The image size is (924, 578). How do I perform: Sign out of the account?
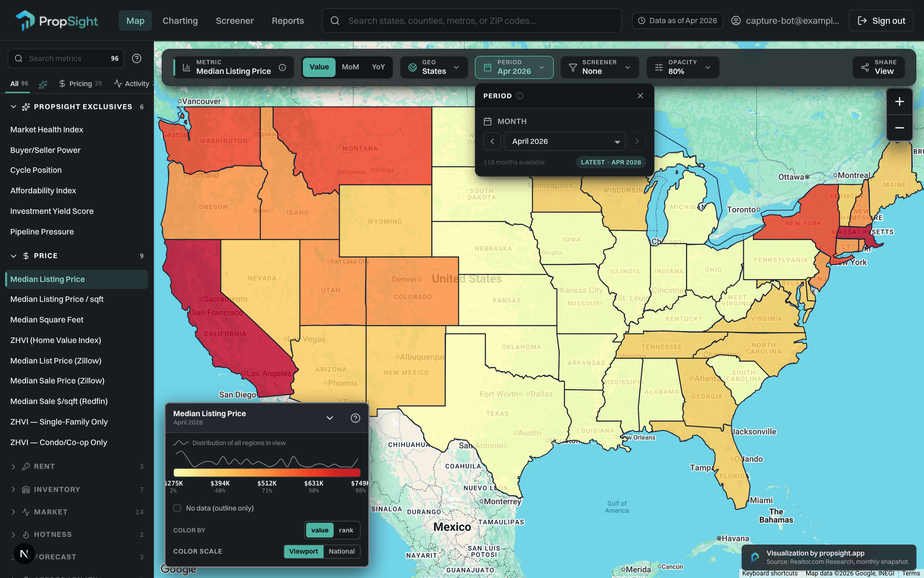pyautogui.click(x=881, y=21)
